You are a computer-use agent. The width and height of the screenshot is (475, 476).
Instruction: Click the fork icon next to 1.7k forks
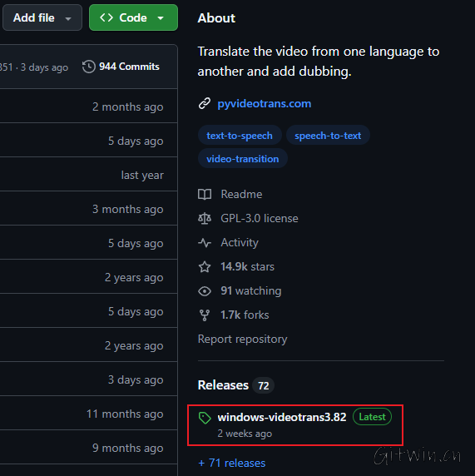[205, 315]
